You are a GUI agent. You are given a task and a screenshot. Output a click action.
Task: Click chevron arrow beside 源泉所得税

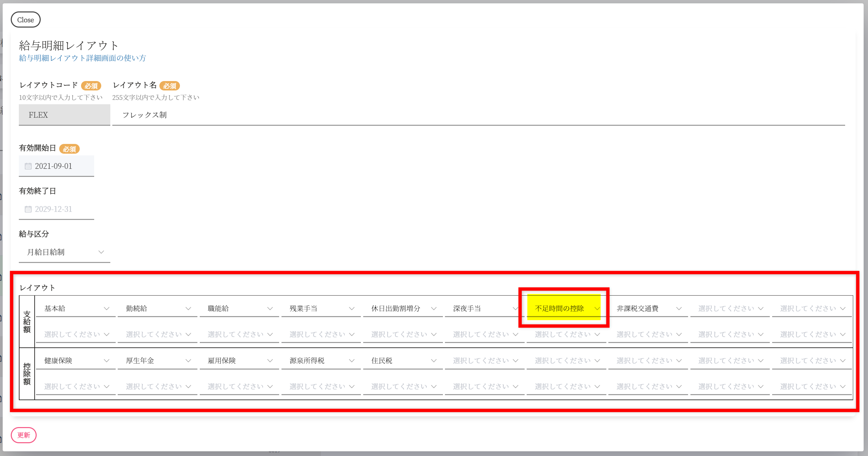[x=352, y=360]
